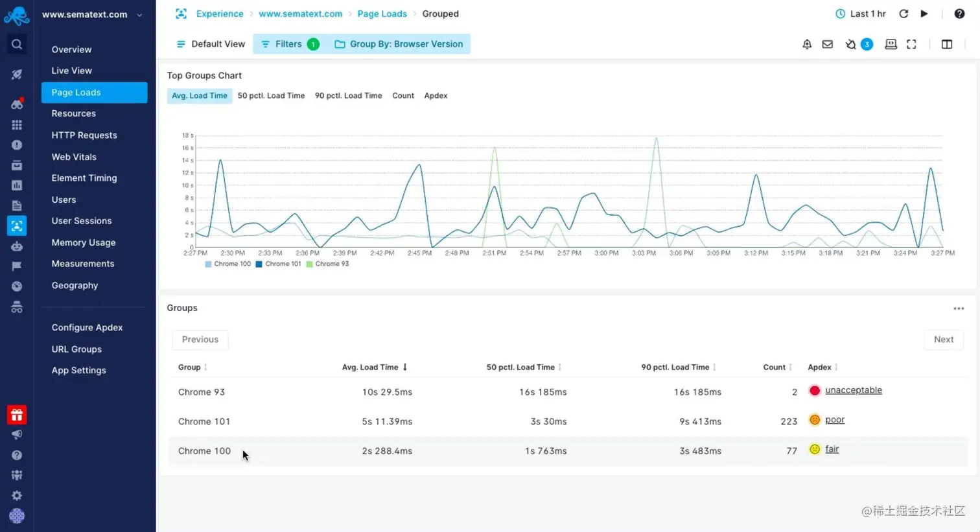
Task: Open the Groups panel three-dot menu
Action: (x=959, y=308)
